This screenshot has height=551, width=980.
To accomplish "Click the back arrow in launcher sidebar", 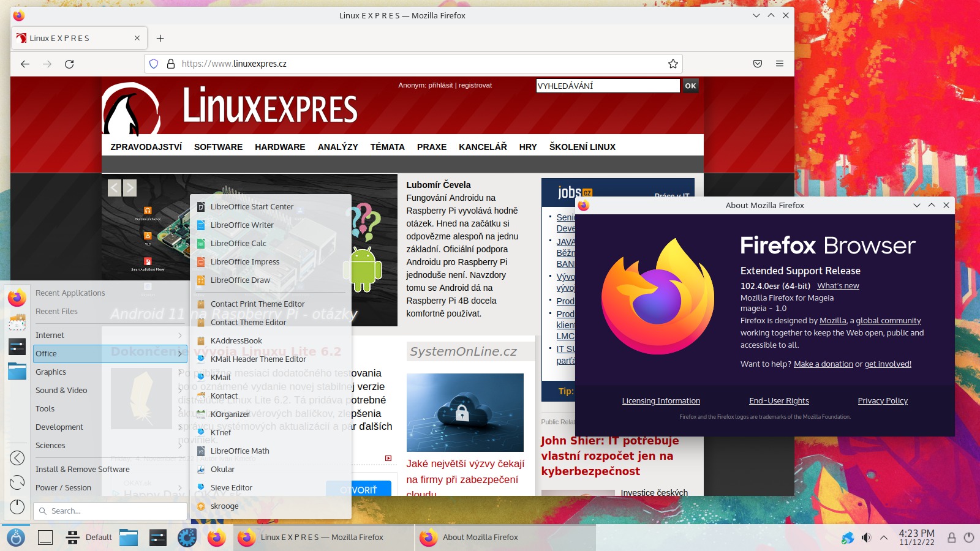I will pos(17,458).
